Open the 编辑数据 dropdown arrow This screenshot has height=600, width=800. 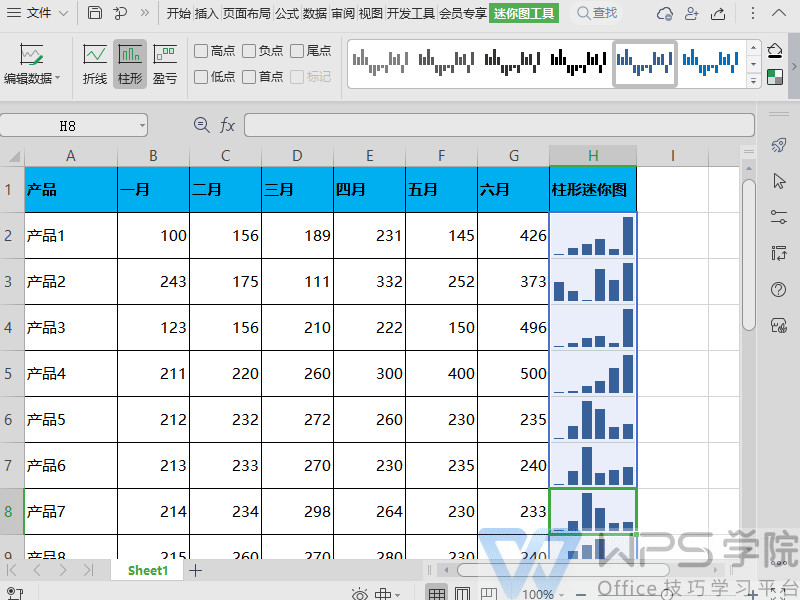point(58,78)
